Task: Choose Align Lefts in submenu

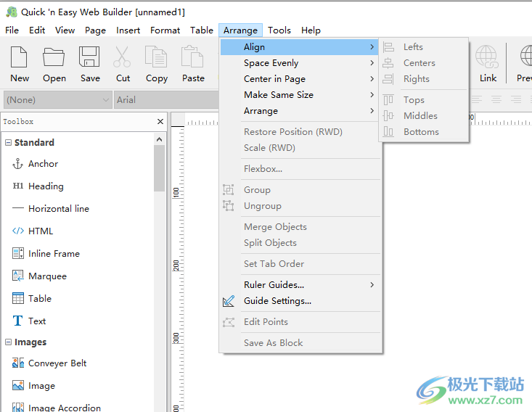Action: click(x=424, y=47)
